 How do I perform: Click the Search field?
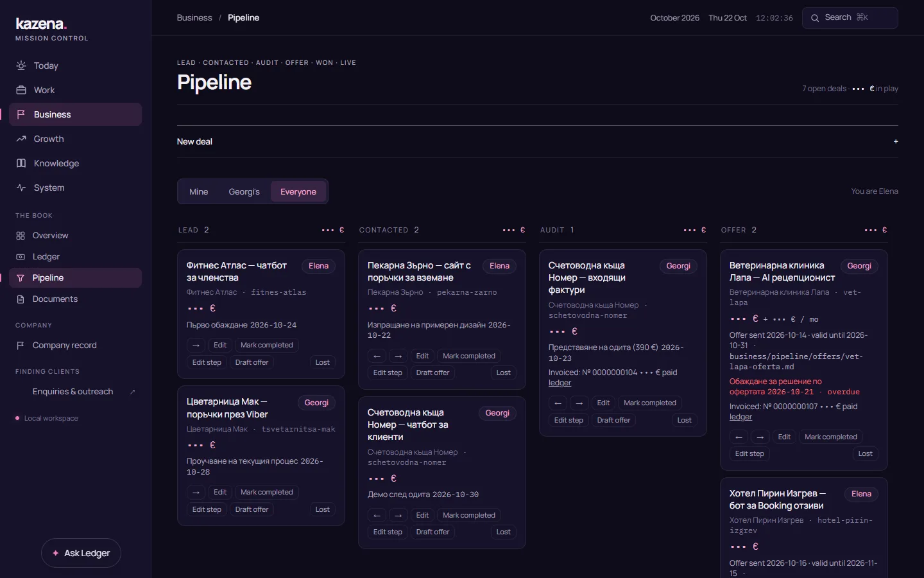pyautogui.click(x=850, y=18)
